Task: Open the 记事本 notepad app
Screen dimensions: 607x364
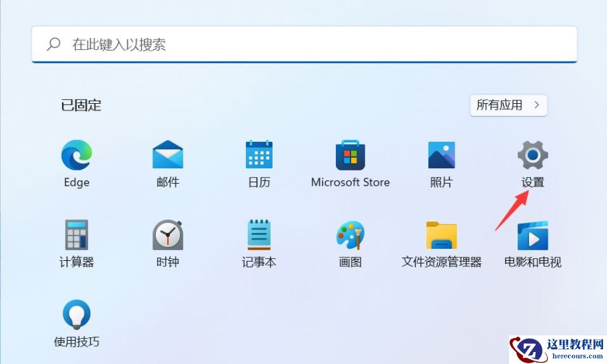Action: click(259, 235)
